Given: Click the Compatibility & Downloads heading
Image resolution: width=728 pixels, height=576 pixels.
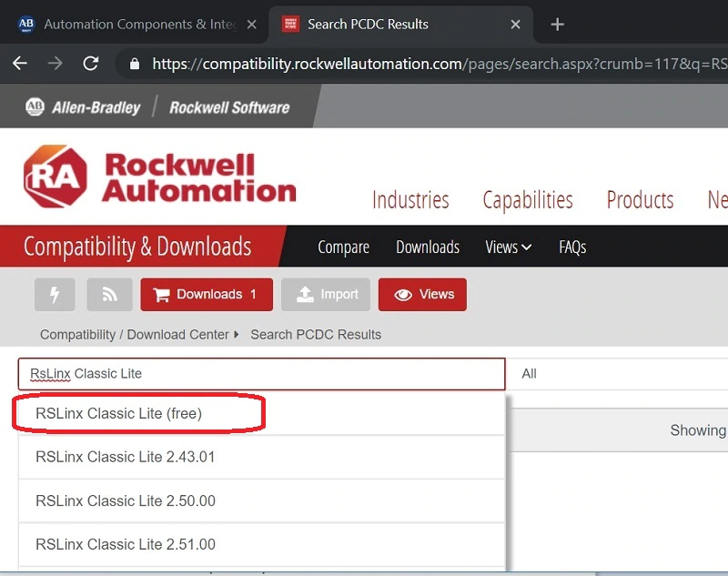Looking at the screenshot, I should tap(138, 247).
